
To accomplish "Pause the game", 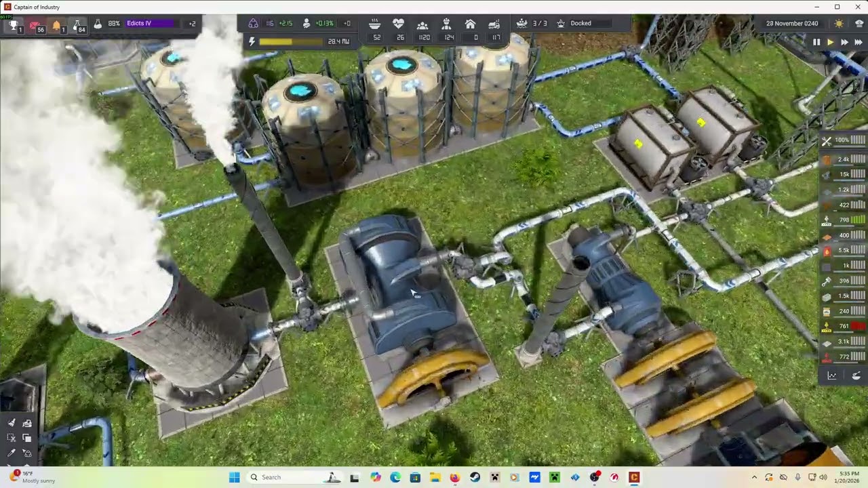I will pyautogui.click(x=816, y=42).
